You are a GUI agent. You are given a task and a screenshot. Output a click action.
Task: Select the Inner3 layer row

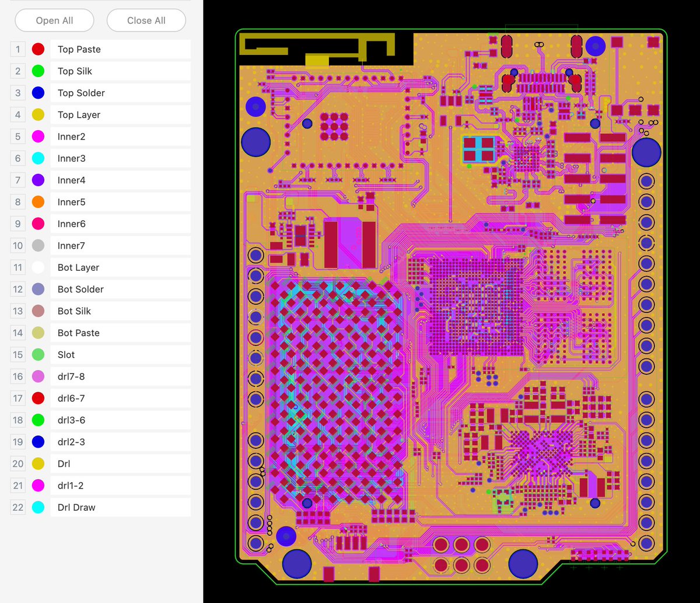[x=121, y=158]
